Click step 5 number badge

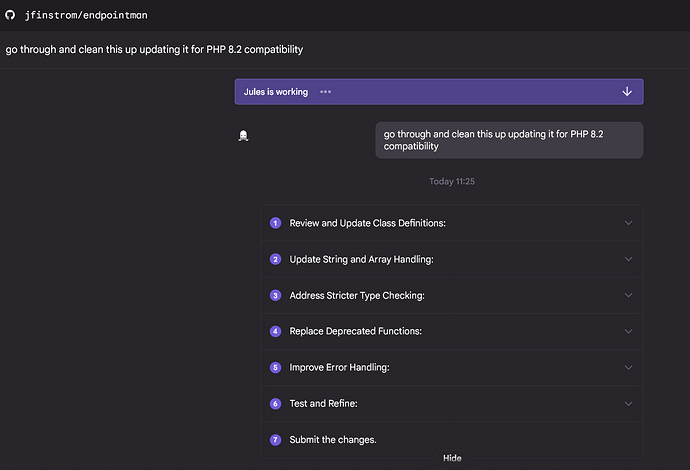tap(275, 367)
